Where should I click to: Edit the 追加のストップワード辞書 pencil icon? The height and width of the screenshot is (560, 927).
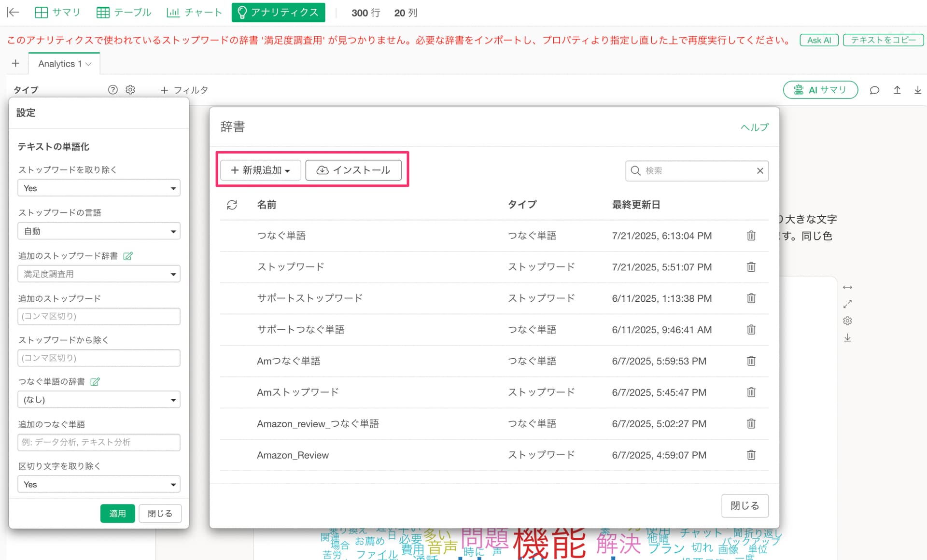(128, 256)
